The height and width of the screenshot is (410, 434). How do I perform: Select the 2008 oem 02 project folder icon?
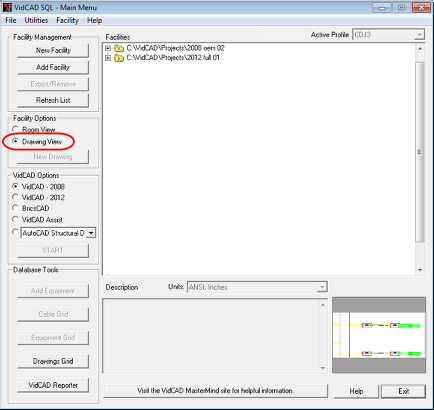(x=119, y=48)
